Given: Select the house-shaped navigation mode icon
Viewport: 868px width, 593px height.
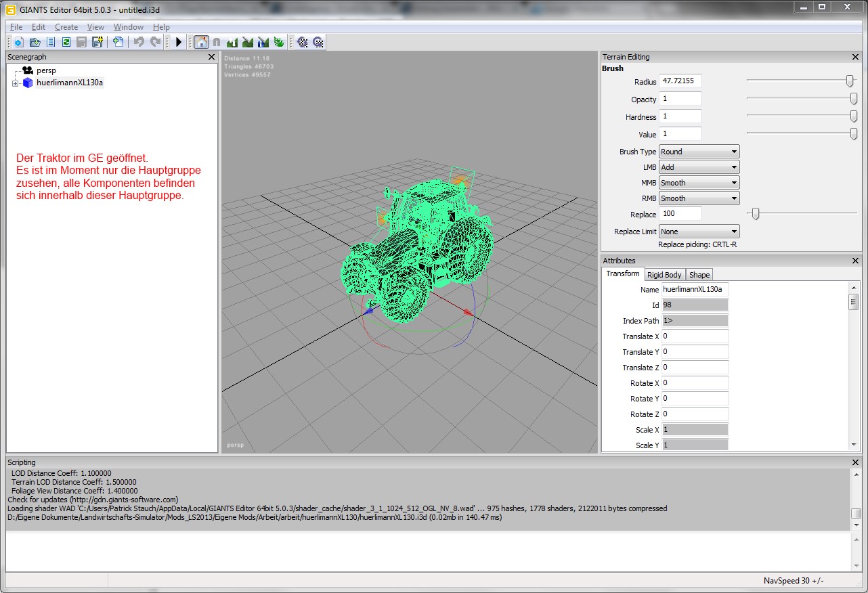Looking at the screenshot, I should coord(201,42).
